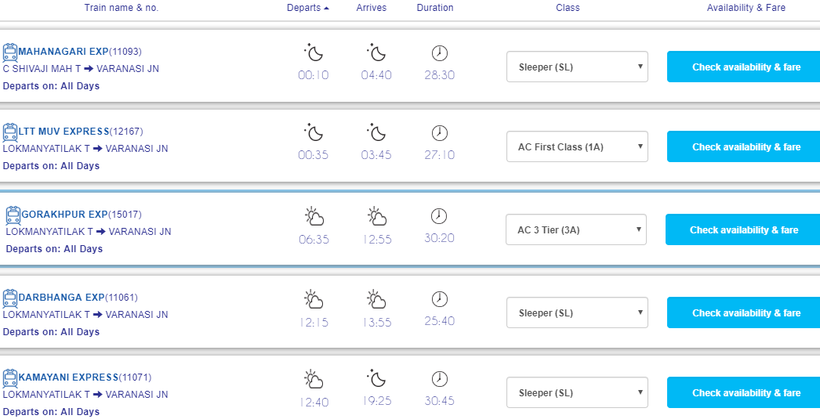Click the train icon beside KAMAYANI EXPRESS
The width and height of the screenshot is (820, 419).
10,377
